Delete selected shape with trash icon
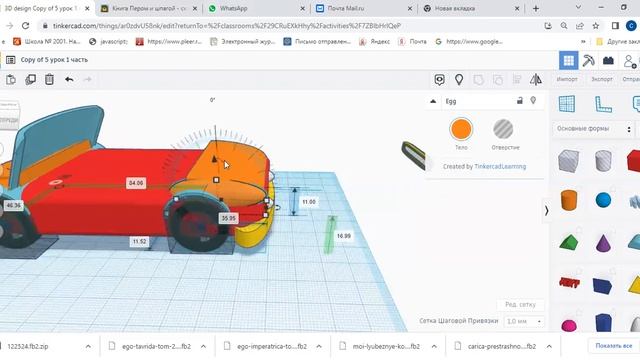The image size is (640, 360). point(49,79)
